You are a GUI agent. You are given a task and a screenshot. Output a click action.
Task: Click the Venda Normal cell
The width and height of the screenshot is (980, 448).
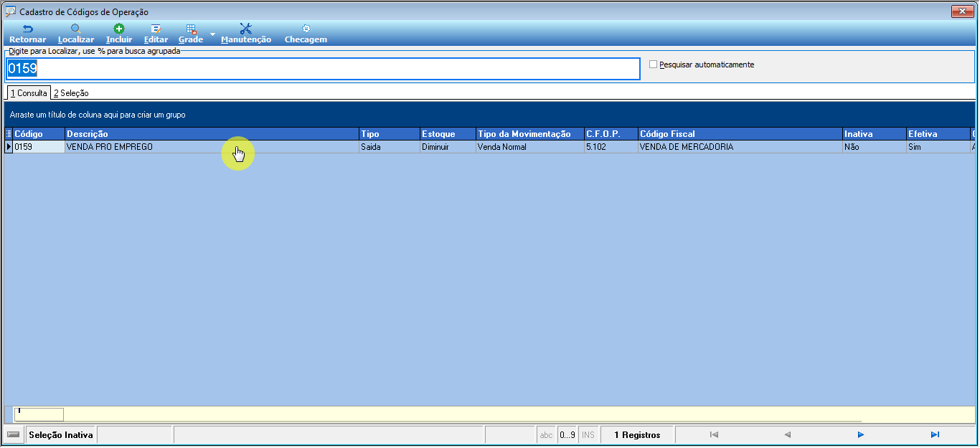(529, 147)
